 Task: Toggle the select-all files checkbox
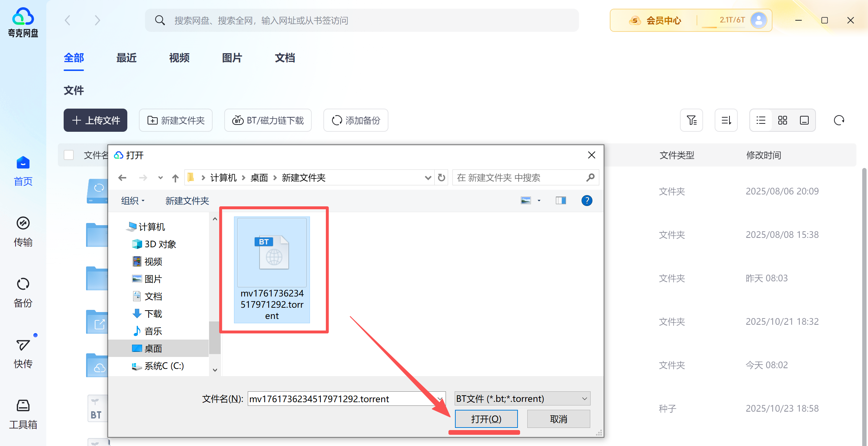click(x=69, y=155)
